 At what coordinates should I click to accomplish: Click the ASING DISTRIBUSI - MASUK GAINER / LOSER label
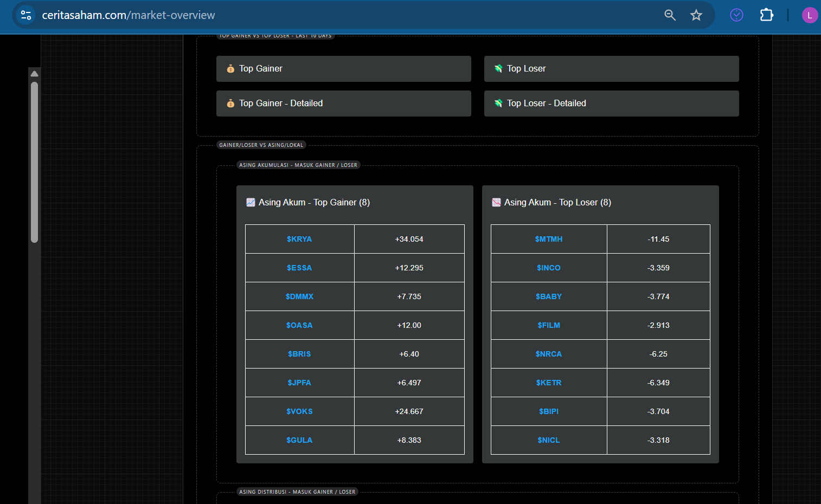coord(297,492)
